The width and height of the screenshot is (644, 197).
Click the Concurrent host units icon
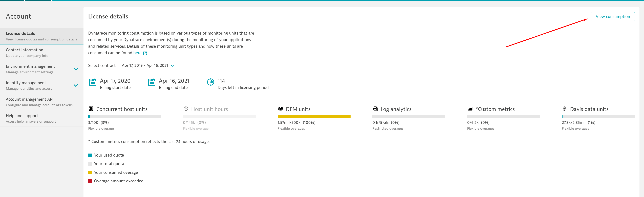coord(91,109)
